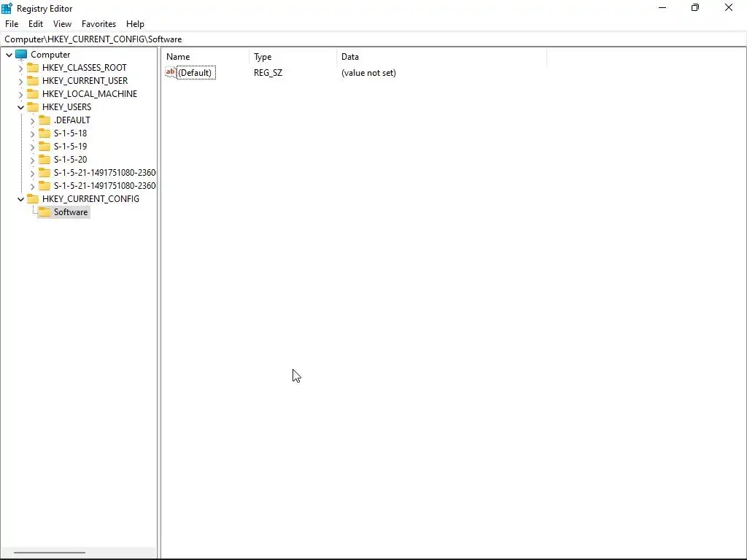
Task: Click the Registry Editor title bar icon
Action: click(7, 8)
